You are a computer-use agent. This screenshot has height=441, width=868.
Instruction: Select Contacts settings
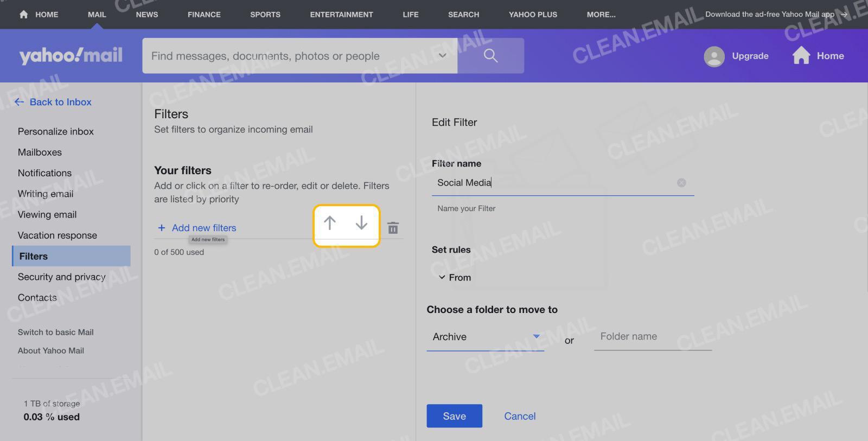click(x=37, y=298)
